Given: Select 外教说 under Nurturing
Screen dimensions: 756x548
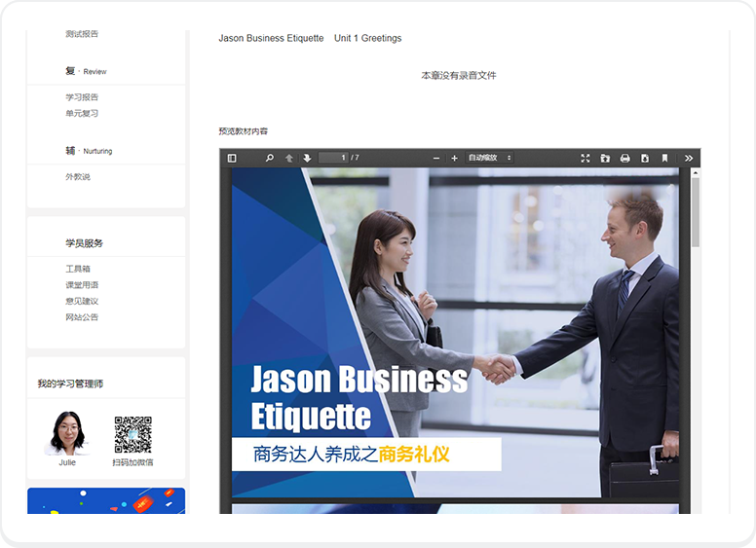Looking at the screenshot, I should (78, 177).
